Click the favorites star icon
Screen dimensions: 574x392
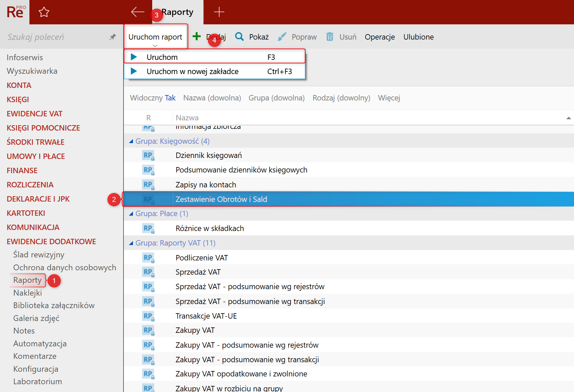(x=44, y=12)
